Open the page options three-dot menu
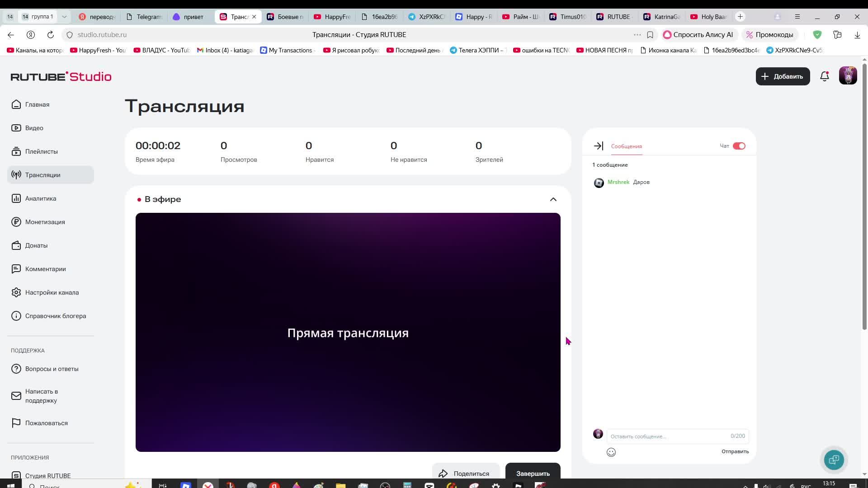Image resolution: width=868 pixels, height=488 pixels. [x=637, y=35]
